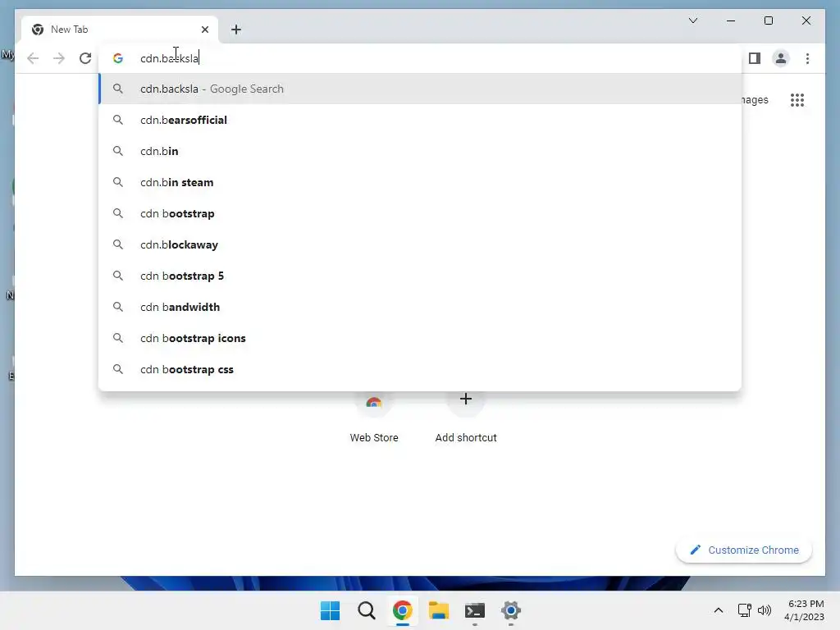Screen dimensions: 840x630
Task: Click the Chrome icon in the taskbar
Action: (x=402, y=610)
